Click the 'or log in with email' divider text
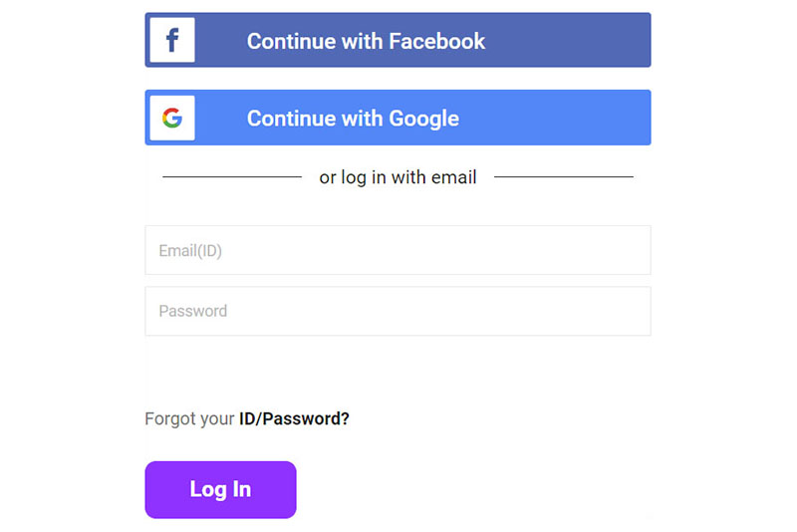797x532 pixels. [398, 177]
